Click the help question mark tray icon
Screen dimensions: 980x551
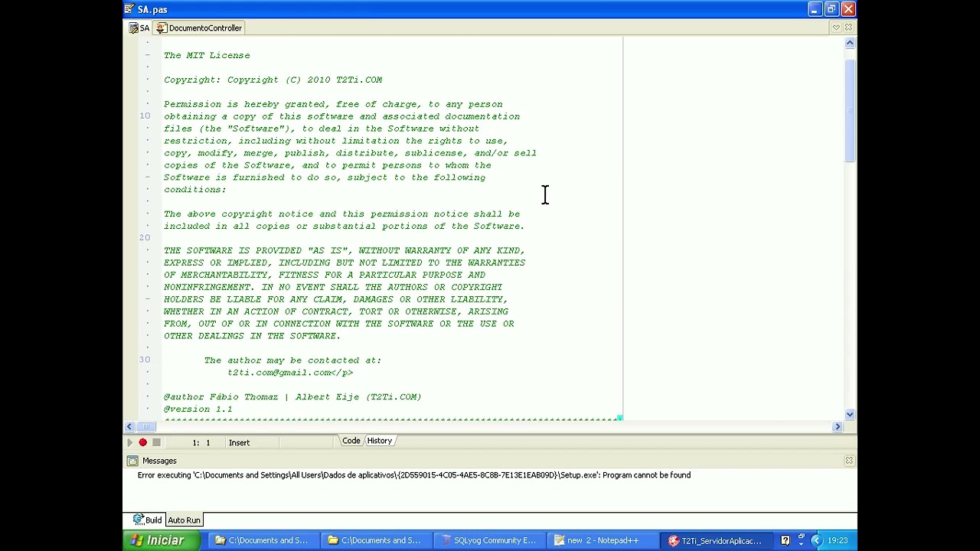coord(786,540)
